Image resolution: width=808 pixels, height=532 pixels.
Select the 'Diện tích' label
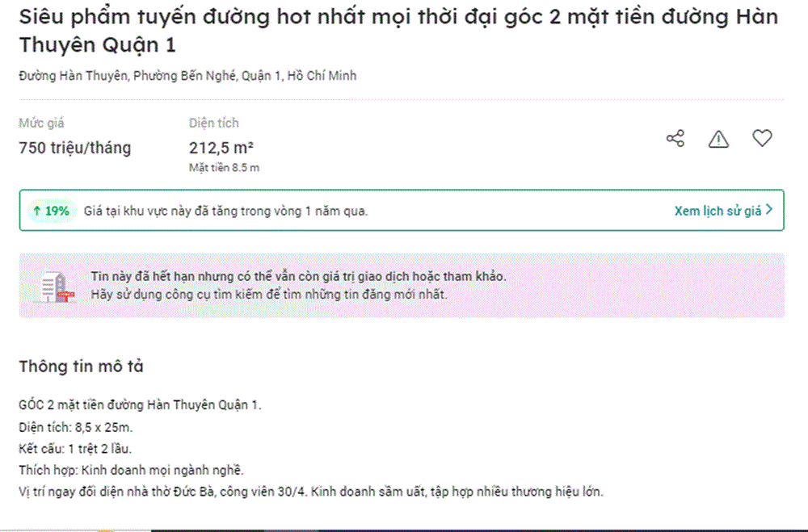[213, 122]
